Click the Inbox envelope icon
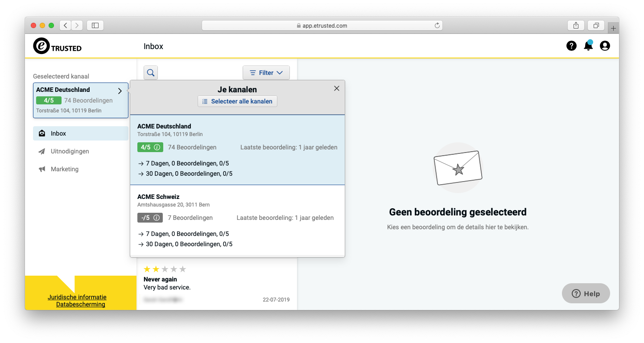 point(42,133)
